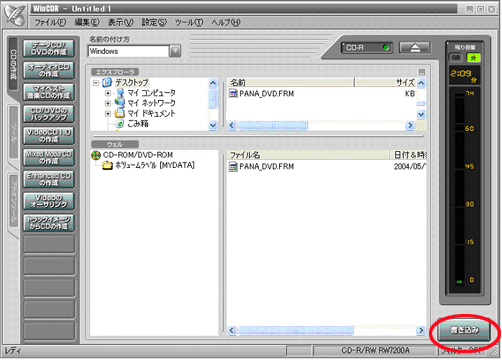Sort well list by 日付&時刻 column
This screenshot has width=502, height=360.
[x=409, y=155]
